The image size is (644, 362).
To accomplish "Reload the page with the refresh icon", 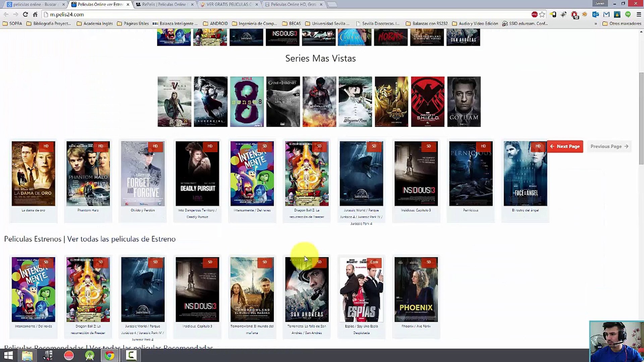I will coord(25,14).
